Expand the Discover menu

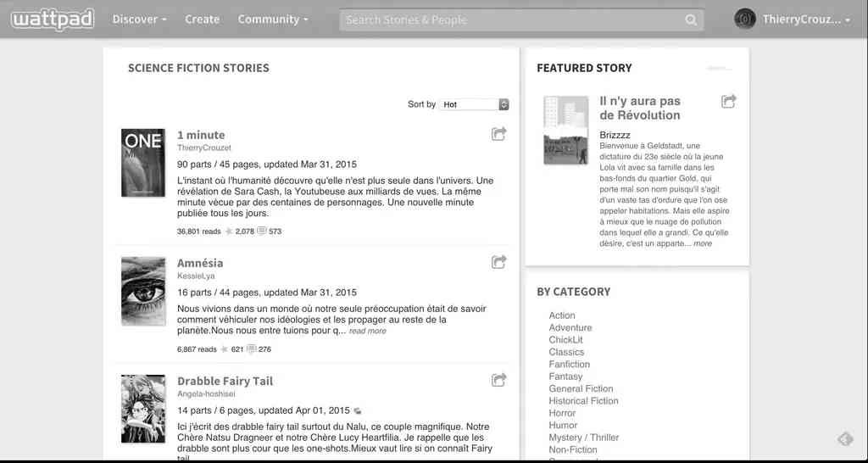click(x=139, y=19)
